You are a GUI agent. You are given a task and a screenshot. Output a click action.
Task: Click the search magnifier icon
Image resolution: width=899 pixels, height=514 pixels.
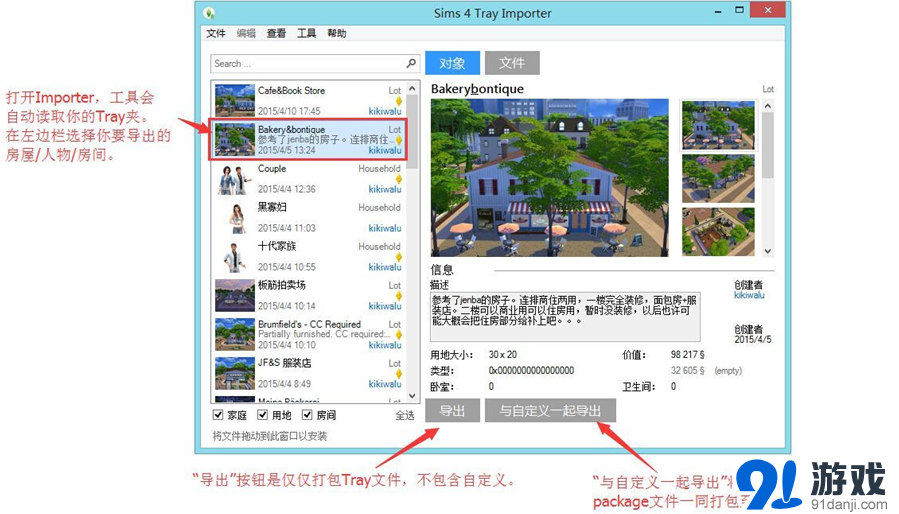(411, 63)
